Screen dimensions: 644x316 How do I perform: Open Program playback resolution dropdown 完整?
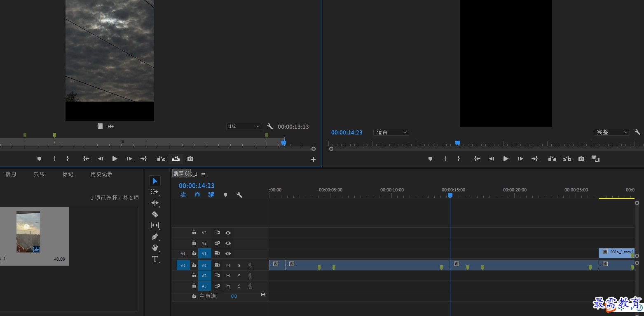(x=611, y=132)
